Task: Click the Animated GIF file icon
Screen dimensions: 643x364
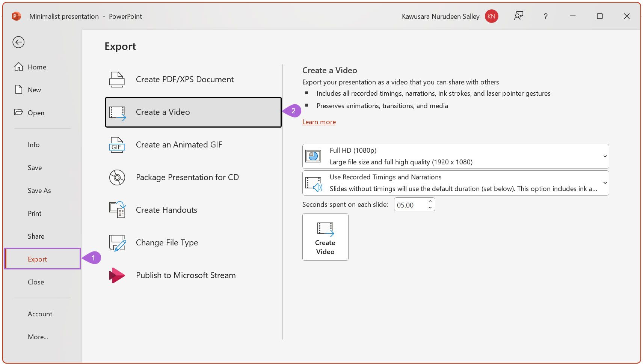Action: point(117,145)
